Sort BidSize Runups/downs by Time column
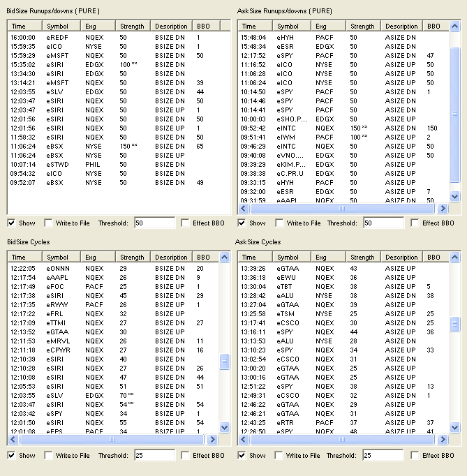 25,27
